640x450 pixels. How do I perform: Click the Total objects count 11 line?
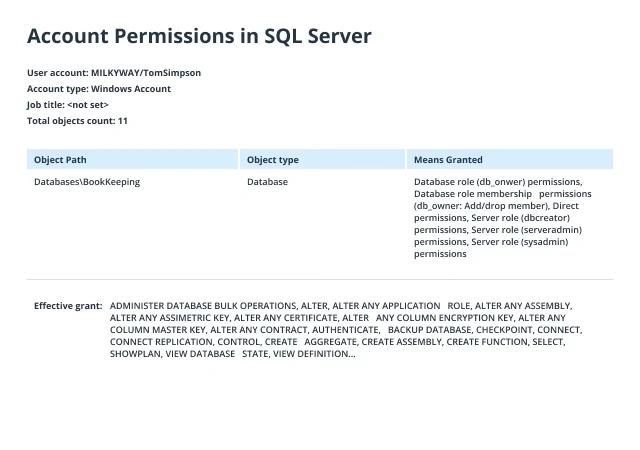click(77, 121)
